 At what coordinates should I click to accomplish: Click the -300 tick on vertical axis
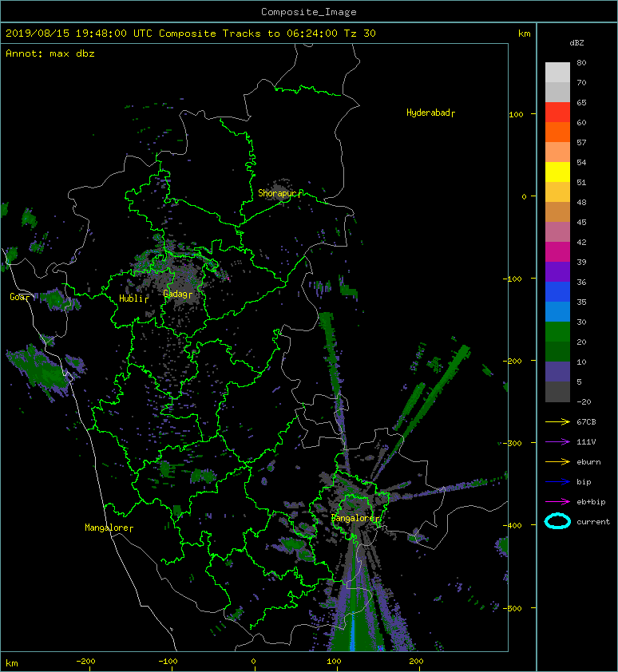512,443
